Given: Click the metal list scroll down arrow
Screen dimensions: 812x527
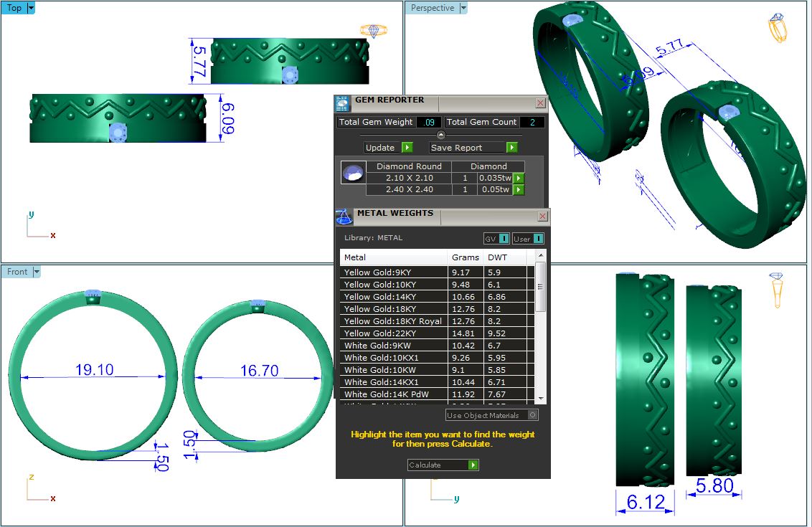Looking at the screenshot, I should [541, 398].
